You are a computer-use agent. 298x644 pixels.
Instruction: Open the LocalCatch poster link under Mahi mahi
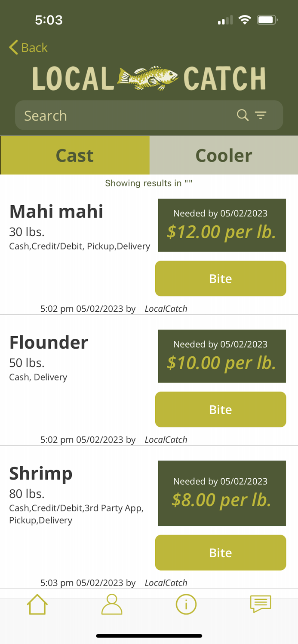point(166,308)
